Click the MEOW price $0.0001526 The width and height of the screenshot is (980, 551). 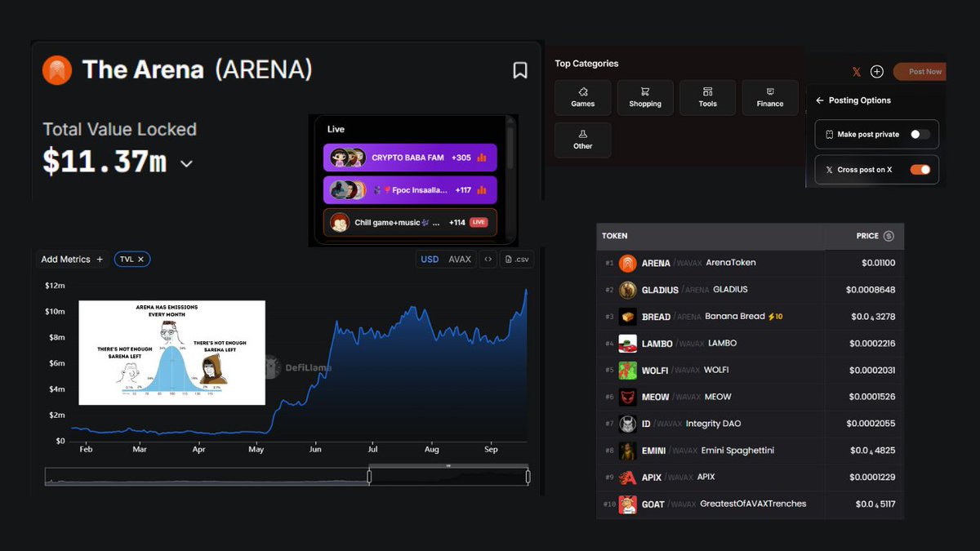point(872,398)
